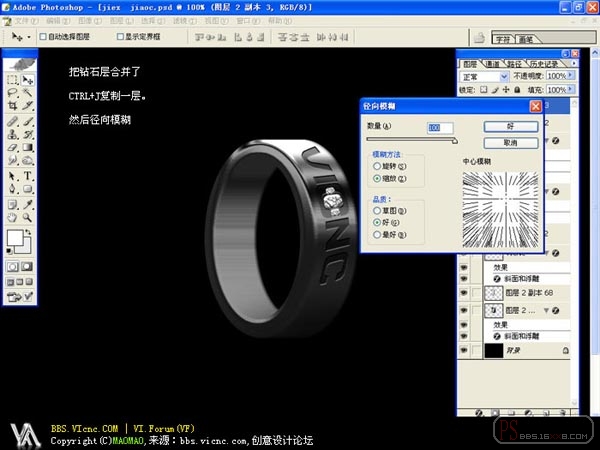Screen dimensions: 600x450
Task: Open the Layers panel flyout menu arrow
Action: click(574, 63)
